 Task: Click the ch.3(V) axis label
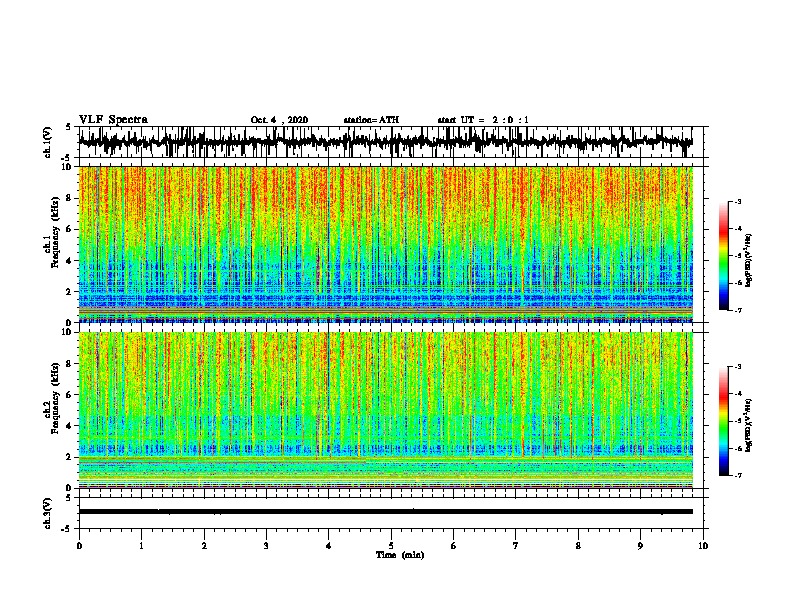[x=48, y=513]
